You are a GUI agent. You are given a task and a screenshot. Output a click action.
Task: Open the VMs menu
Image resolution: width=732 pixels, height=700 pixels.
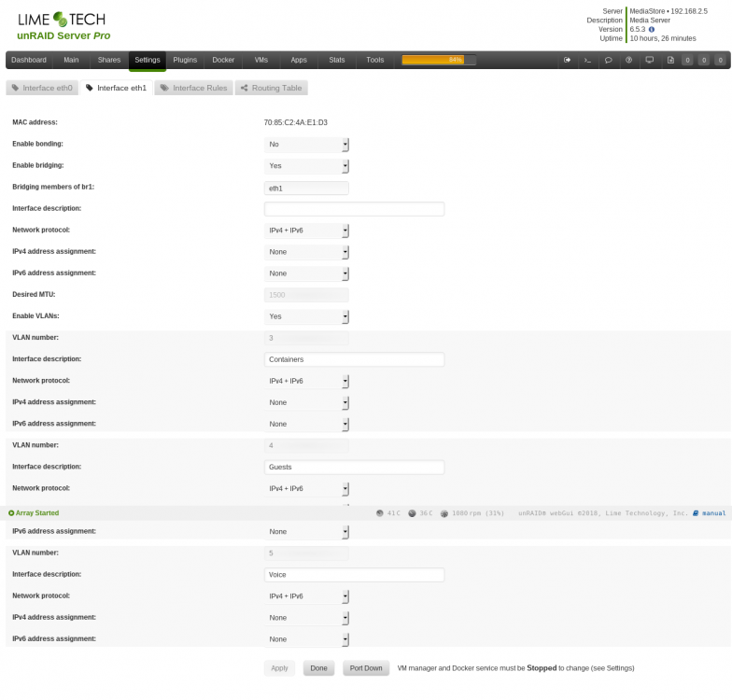pyautogui.click(x=261, y=60)
